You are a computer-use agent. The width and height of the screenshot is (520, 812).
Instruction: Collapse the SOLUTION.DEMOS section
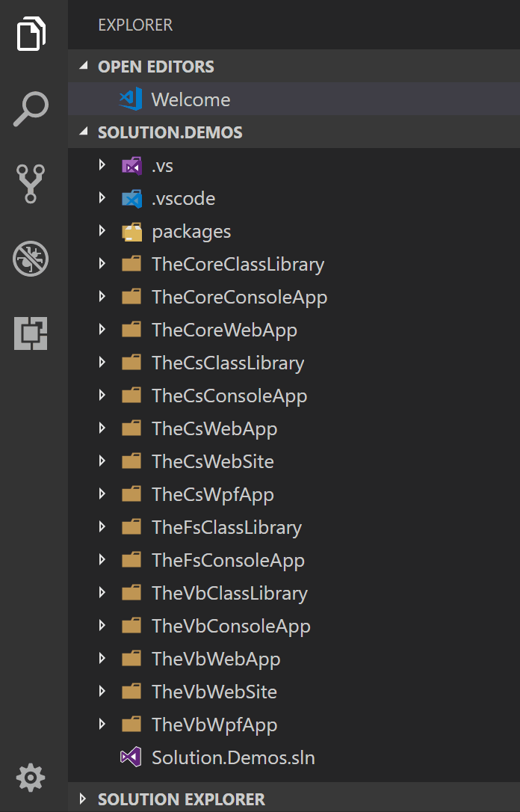click(x=83, y=132)
